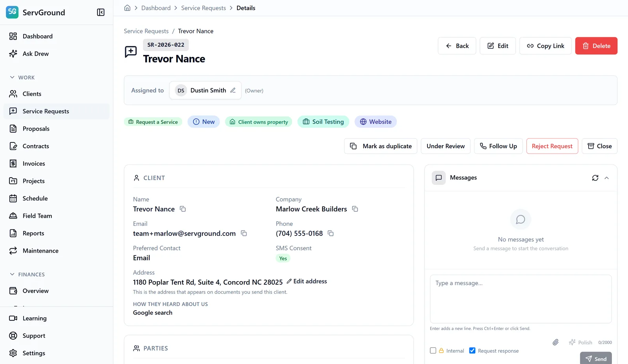The width and height of the screenshot is (628, 364).
Task: Navigate to Contracts
Action: [x=57, y=146]
